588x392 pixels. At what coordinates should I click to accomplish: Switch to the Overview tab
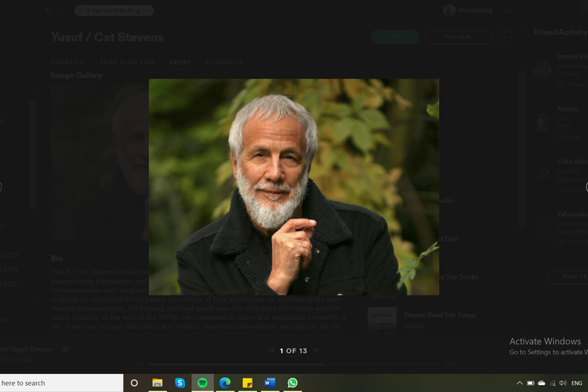(68, 61)
